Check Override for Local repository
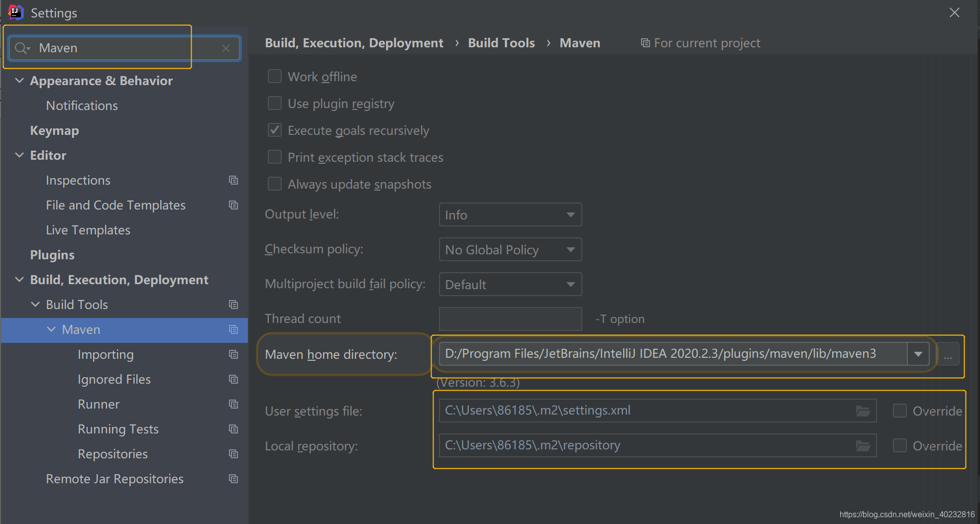The height and width of the screenshot is (524, 980). click(x=900, y=445)
